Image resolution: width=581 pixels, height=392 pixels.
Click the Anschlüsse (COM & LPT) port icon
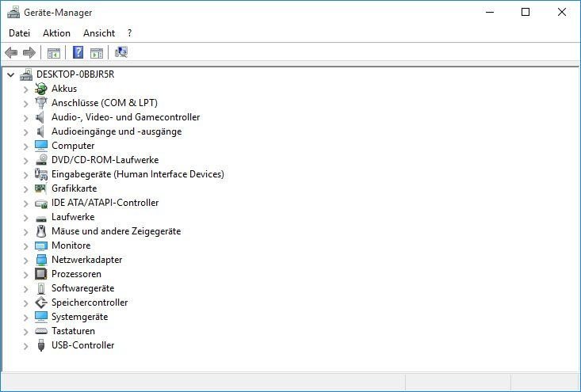(x=40, y=103)
